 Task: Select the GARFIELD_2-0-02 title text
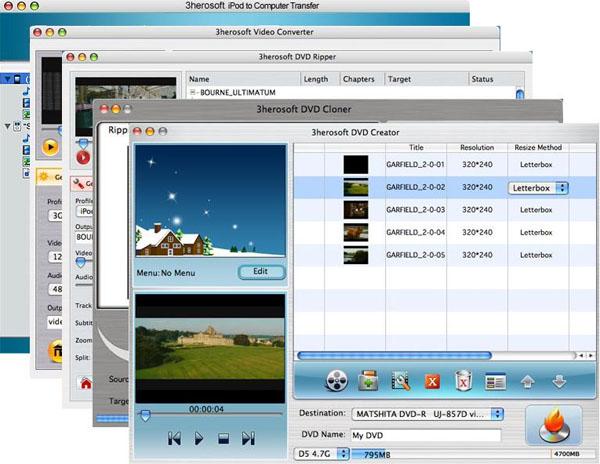[x=415, y=187]
